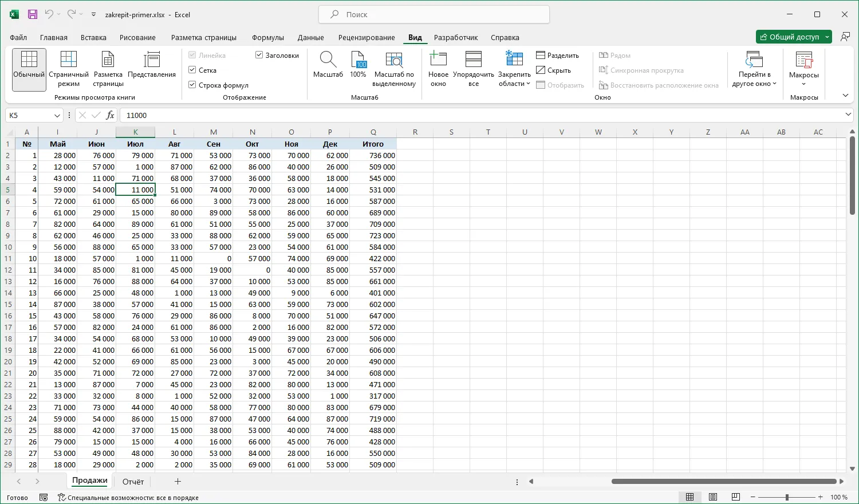Click the zoom slider handle in status bar

[787, 497]
